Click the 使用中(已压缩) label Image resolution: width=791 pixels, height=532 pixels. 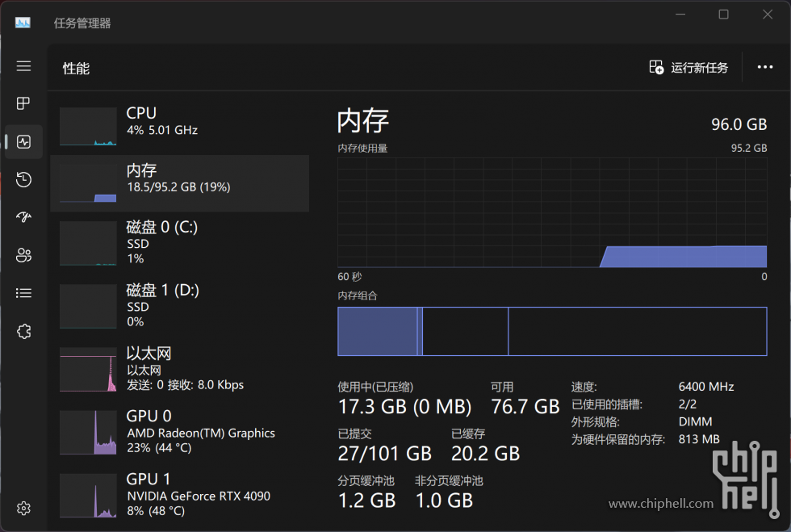(375, 387)
